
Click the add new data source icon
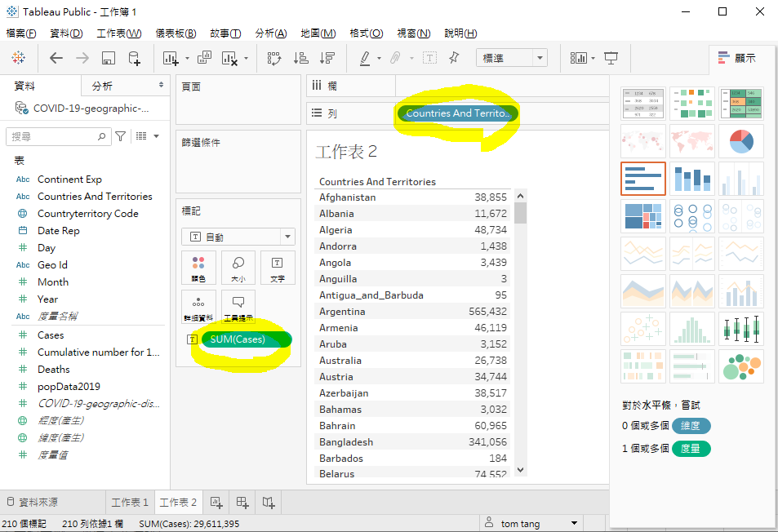[x=135, y=58]
